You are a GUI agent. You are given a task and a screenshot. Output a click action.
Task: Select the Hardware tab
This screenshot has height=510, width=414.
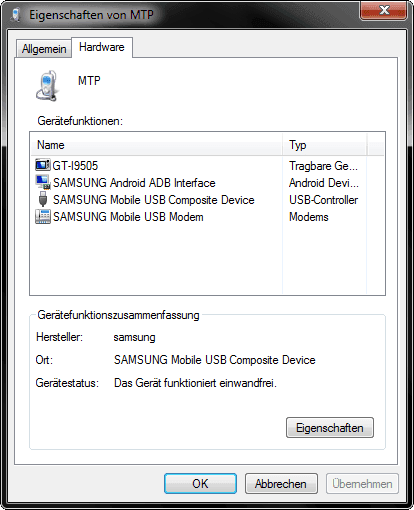tap(102, 47)
